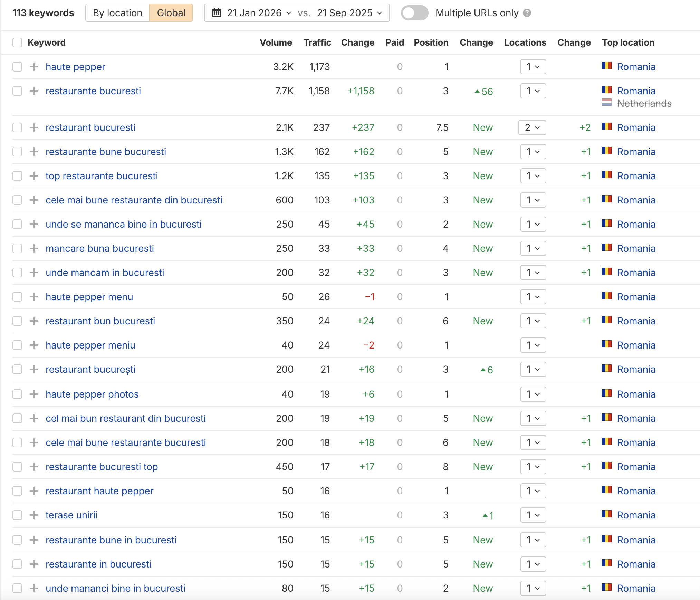Switch to the By location tab
700x600 pixels.
(x=117, y=13)
